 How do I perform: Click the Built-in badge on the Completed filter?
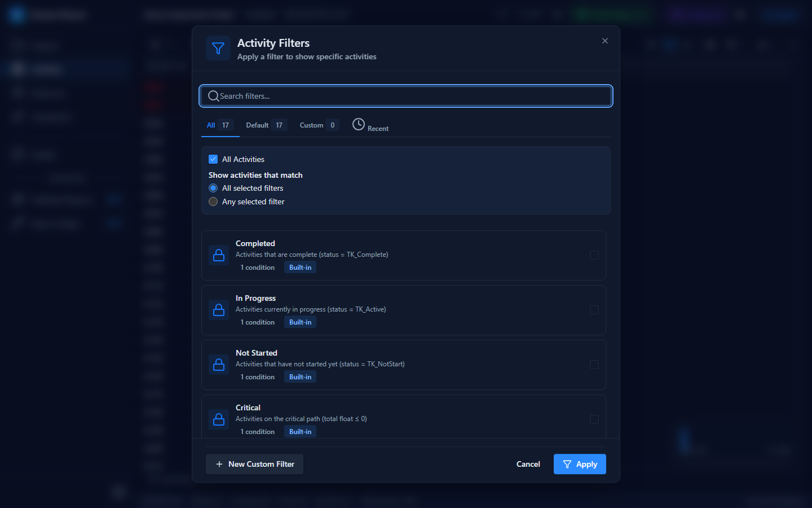[300, 268]
